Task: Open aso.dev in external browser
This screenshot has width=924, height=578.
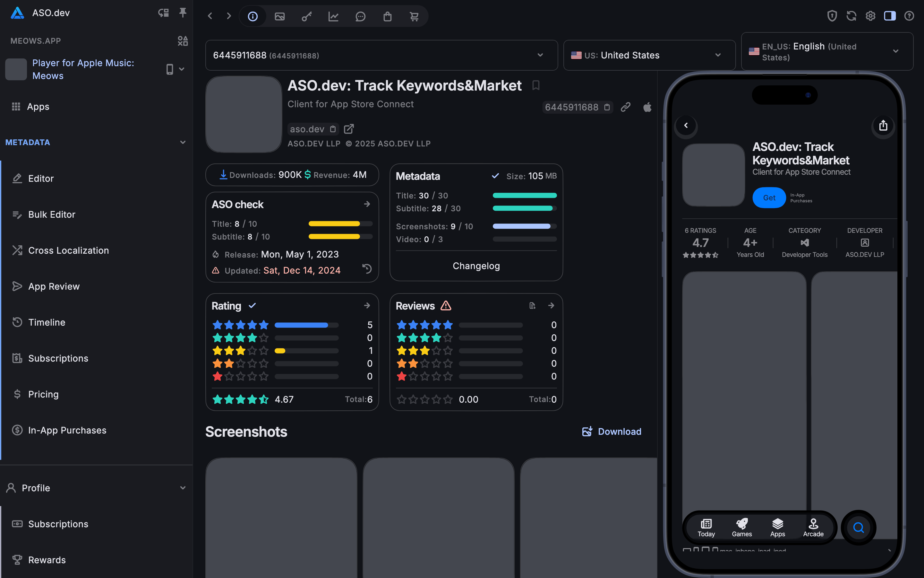Action: tap(349, 129)
